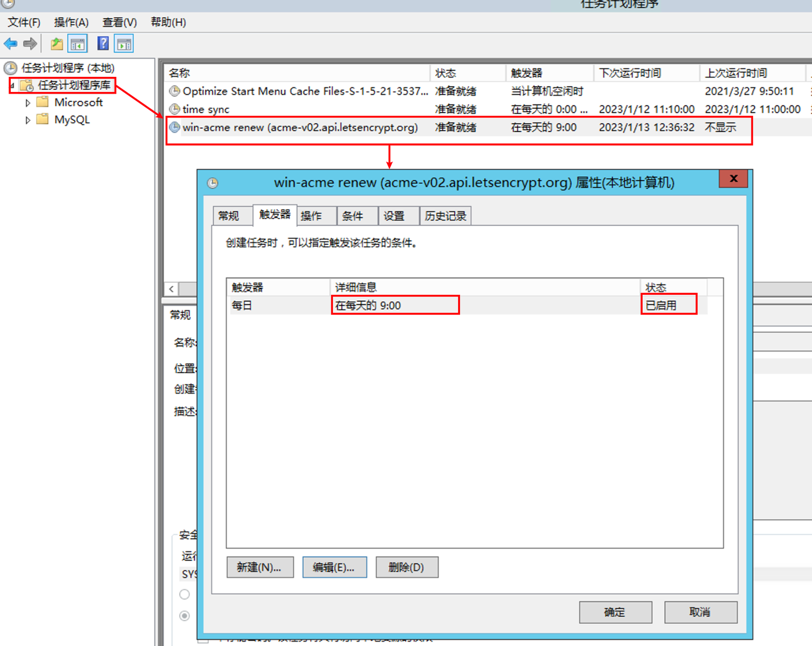Click the task list's left scroll arrow
812x646 pixels.
172,289
